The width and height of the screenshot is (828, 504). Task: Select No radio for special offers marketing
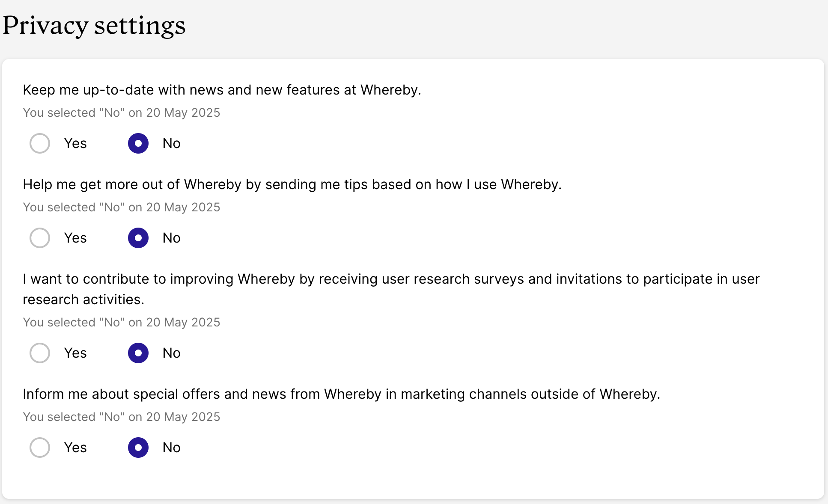pyautogui.click(x=138, y=448)
